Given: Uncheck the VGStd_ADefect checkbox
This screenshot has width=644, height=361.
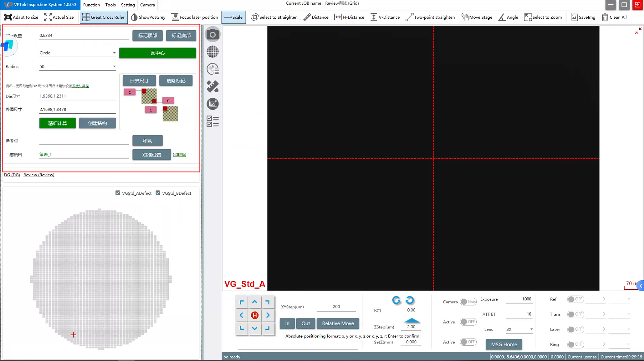Looking at the screenshot, I should (x=118, y=193).
